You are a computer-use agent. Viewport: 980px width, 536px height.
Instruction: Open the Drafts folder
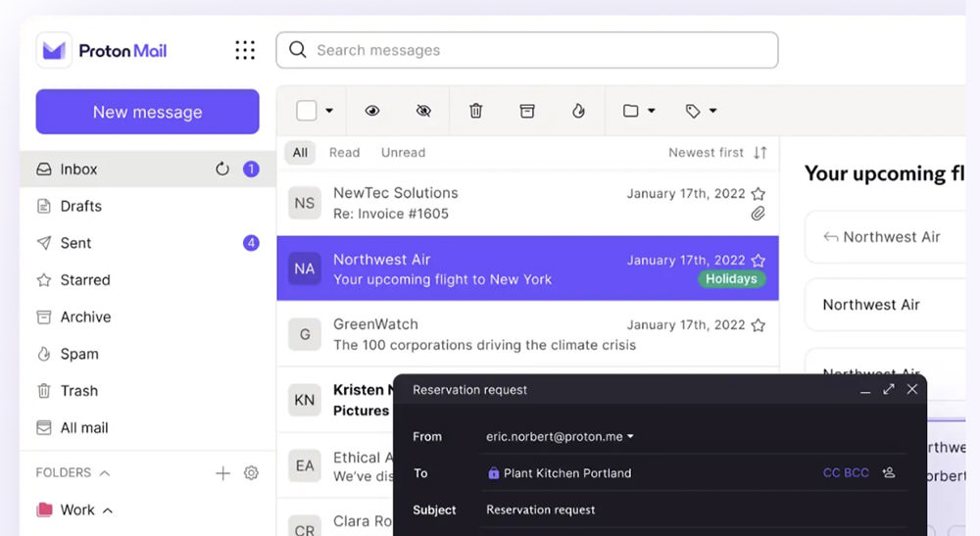[x=148, y=206]
